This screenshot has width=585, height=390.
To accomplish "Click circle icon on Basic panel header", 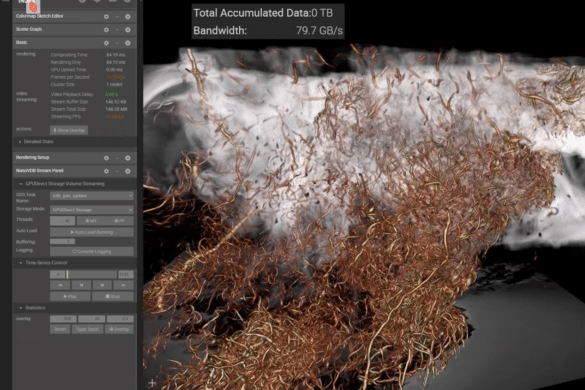I will click(x=128, y=43).
